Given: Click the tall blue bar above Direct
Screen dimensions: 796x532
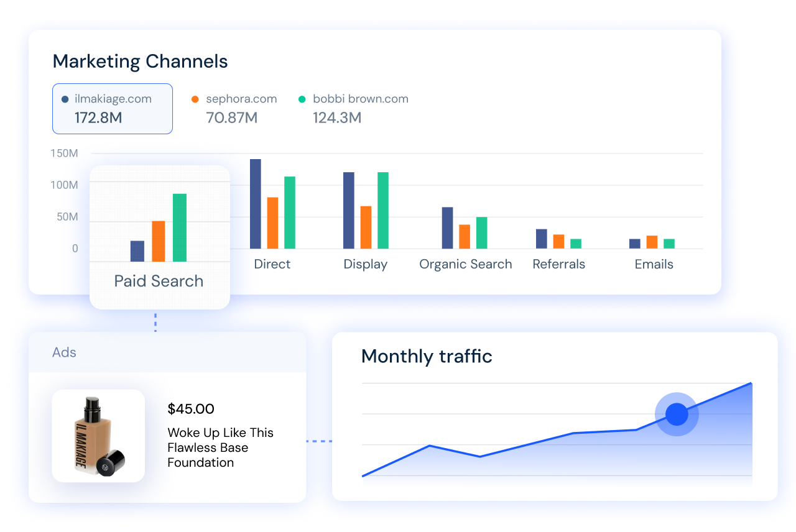Looking at the screenshot, I should coord(256,204).
